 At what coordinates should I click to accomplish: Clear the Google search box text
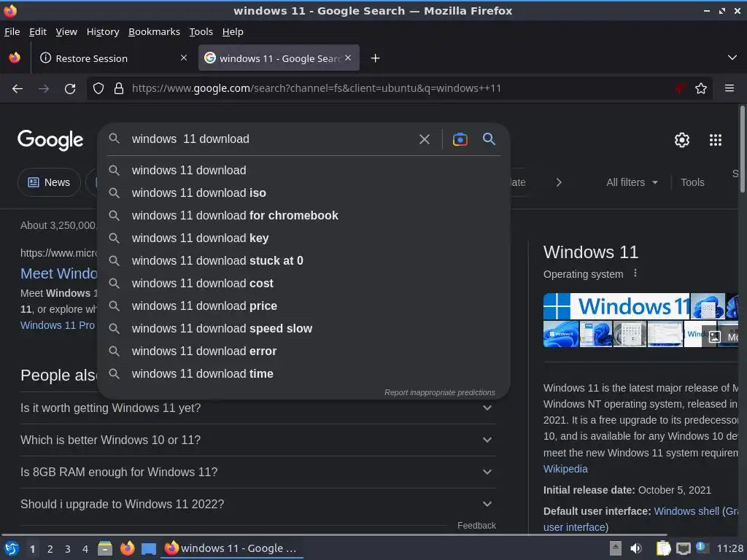coord(424,139)
